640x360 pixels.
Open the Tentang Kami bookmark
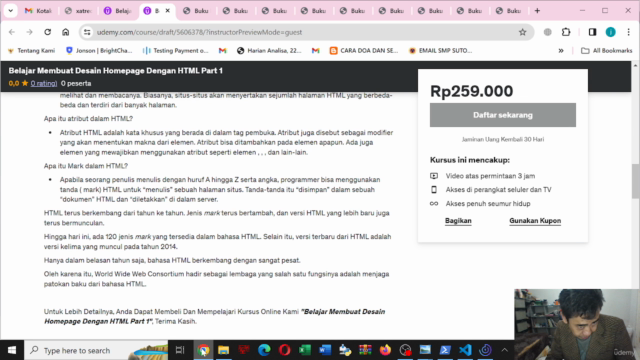[x=31, y=51]
